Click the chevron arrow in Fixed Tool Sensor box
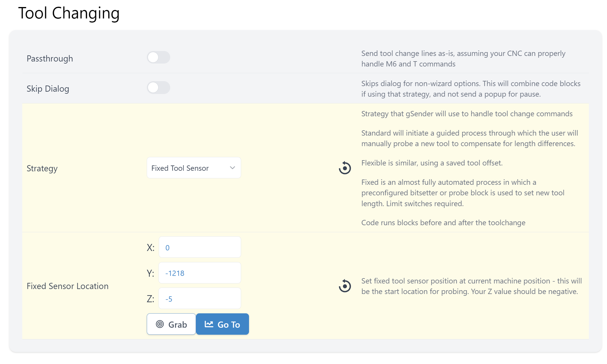607x364 pixels. pyautogui.click(x=233, y=168)
